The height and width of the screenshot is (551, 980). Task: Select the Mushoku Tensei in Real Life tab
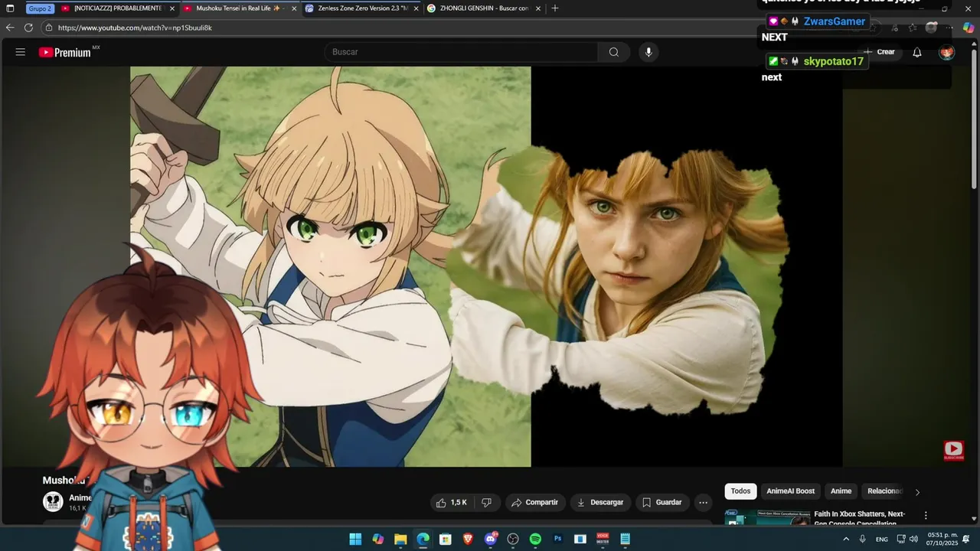pos(239,8)
